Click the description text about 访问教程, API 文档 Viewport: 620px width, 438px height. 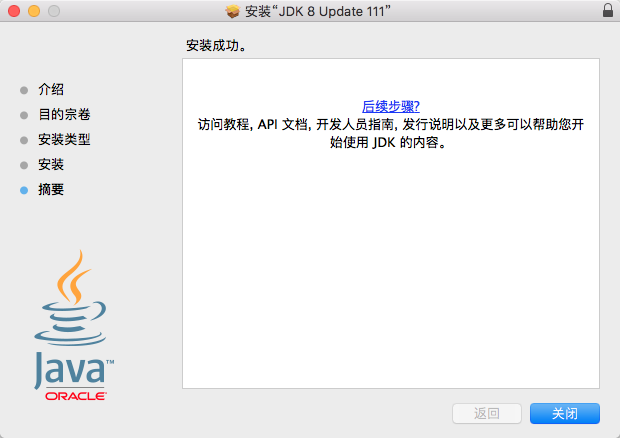[x=391, y=133]
